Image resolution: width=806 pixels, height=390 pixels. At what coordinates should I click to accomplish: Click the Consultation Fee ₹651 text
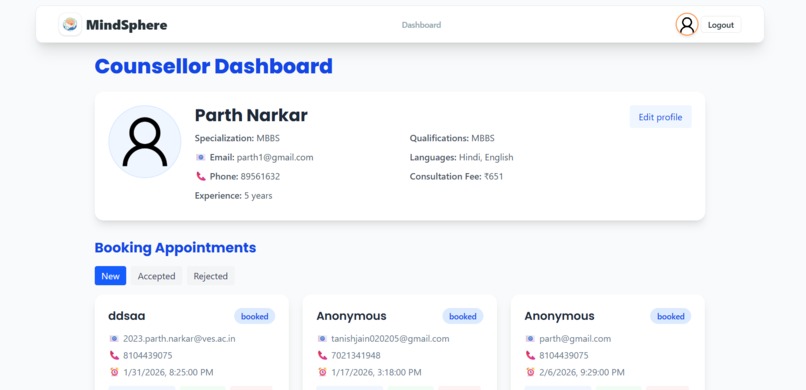pos(456,176)
